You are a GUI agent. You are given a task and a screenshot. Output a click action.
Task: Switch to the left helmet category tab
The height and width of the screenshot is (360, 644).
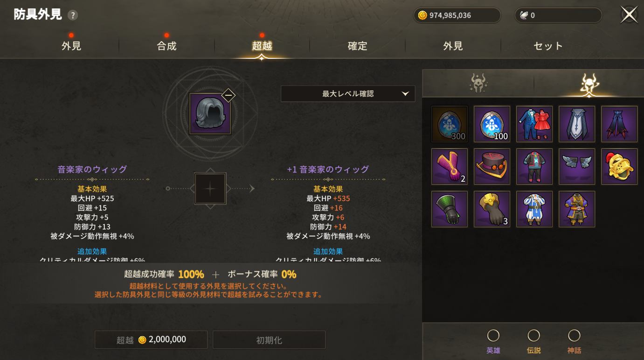[x=478, y=83]
